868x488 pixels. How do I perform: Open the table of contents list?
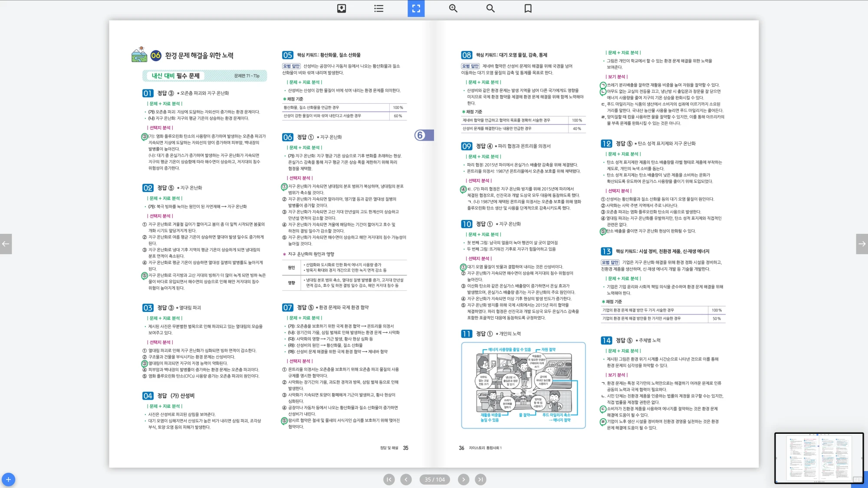pyautogui.click(x=378, y=8)
